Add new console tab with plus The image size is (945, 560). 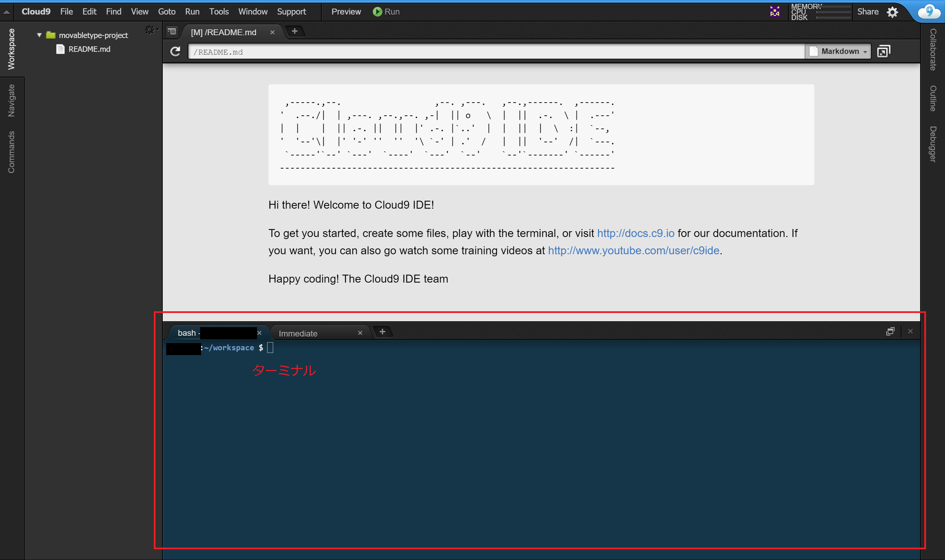pos(382,332)
